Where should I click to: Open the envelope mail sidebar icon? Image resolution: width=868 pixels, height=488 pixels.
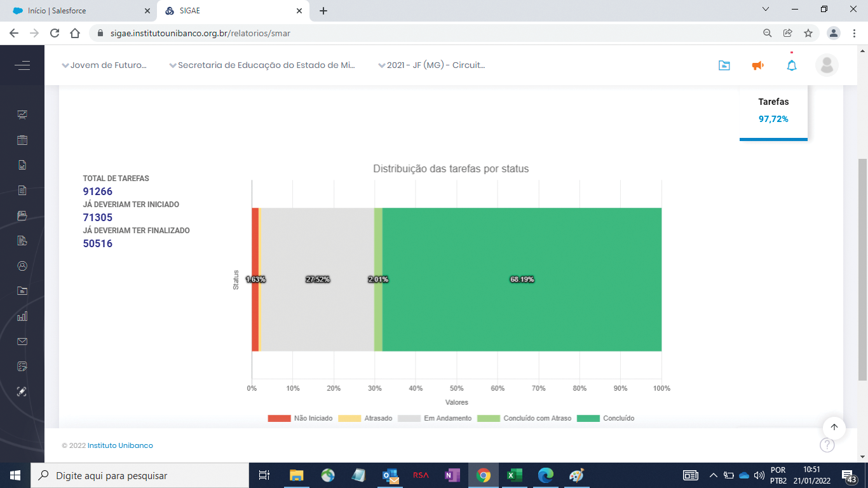click(22, 341)
